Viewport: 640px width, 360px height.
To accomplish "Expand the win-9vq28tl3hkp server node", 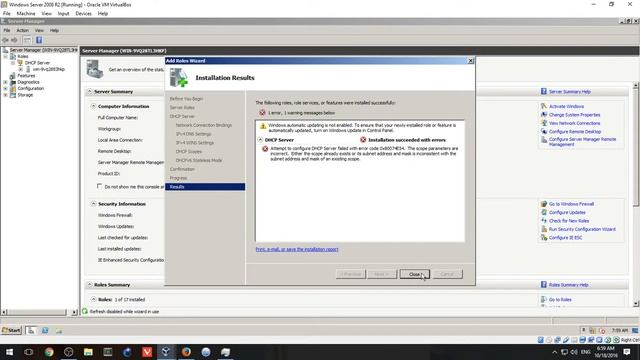I will [x=20, y=69].
